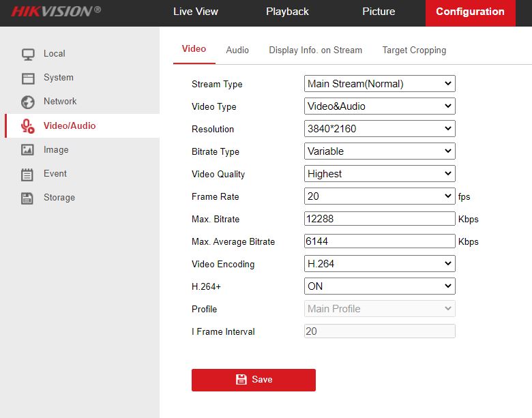Open the Frame Rate dropdown
532x418 pixels.
point(379,196)
